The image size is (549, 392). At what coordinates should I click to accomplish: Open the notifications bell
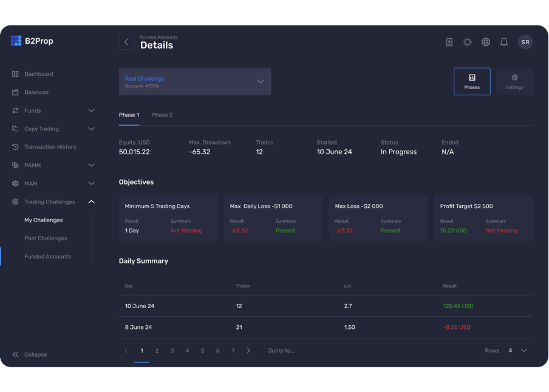pos(504,42)
